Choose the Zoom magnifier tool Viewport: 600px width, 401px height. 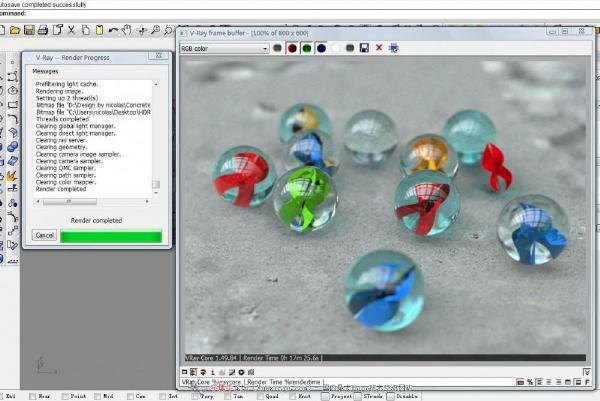155,30
